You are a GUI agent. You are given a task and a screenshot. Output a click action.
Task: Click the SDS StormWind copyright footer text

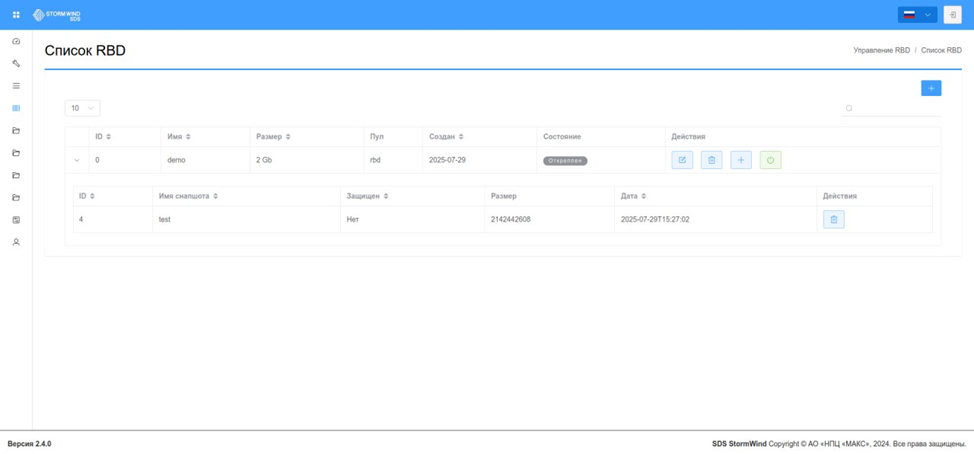[x=839, y=444]
